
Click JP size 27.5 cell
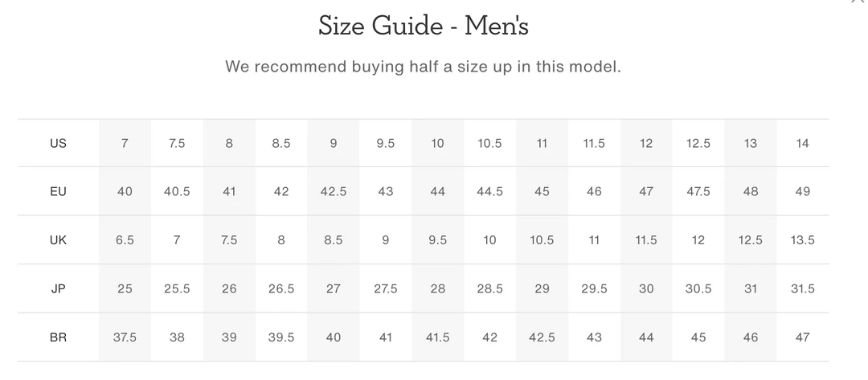click(386, 288)
